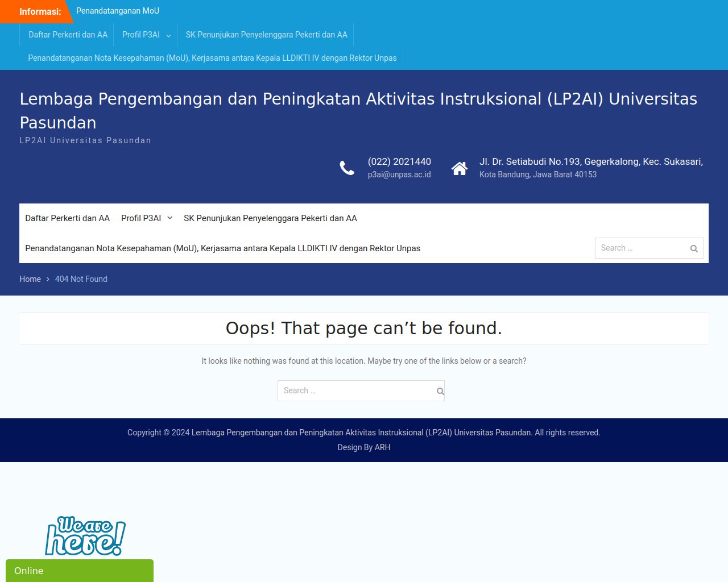The image size is (728, 582).
Task: Select SK Penunjukan Penyelenggara in white menu
Action: click(x=270, y=218)
